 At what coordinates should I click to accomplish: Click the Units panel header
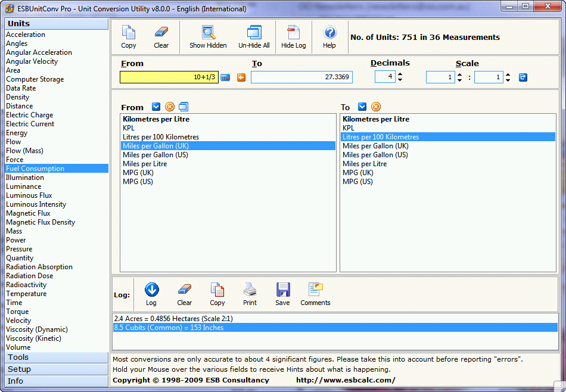(x=57, y=23)
